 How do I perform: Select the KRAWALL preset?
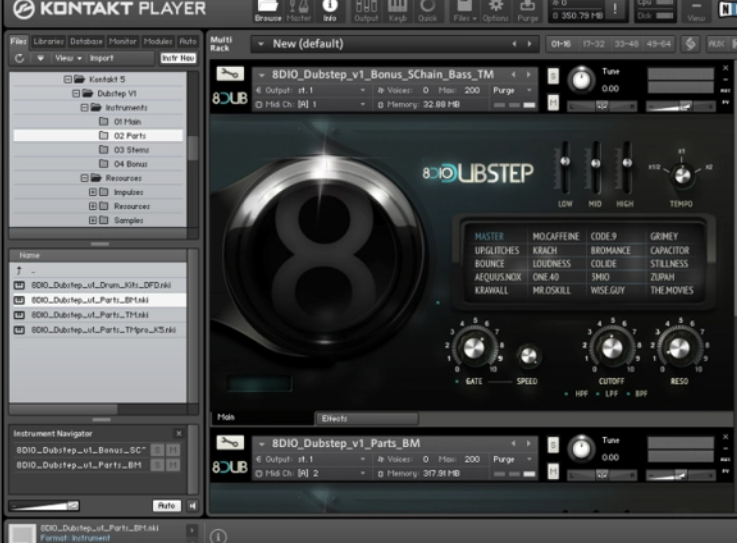(x=491, y=291)
